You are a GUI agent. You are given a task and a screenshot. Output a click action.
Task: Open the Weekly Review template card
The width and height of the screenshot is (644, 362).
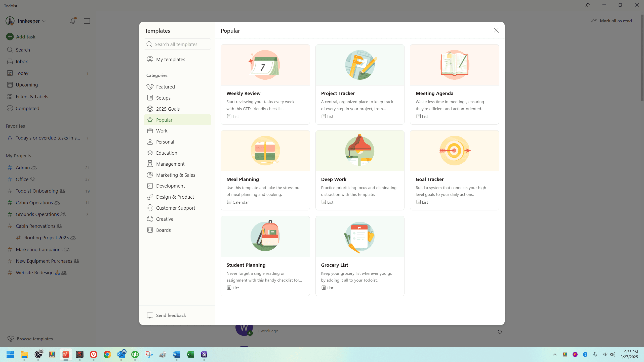click(265, 84)
